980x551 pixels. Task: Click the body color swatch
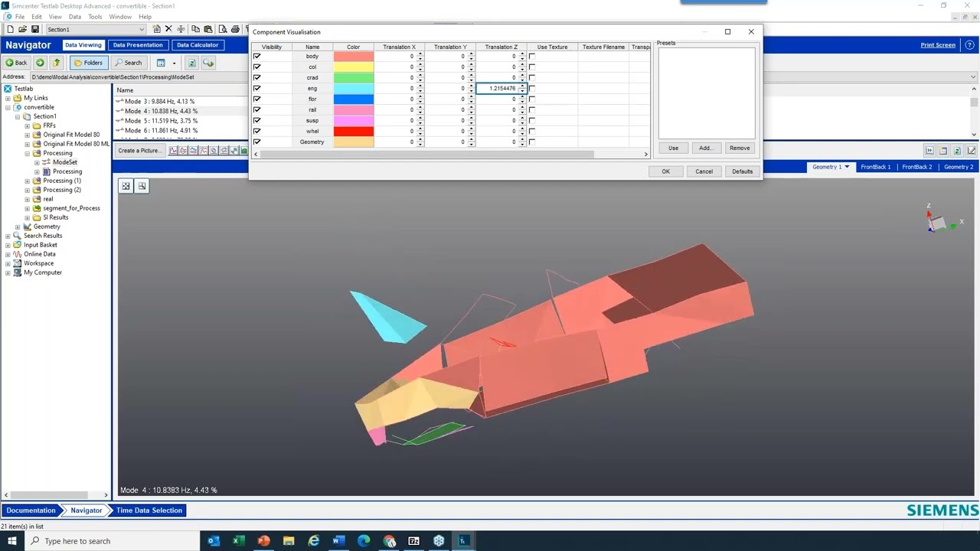[x=353, y=57]
